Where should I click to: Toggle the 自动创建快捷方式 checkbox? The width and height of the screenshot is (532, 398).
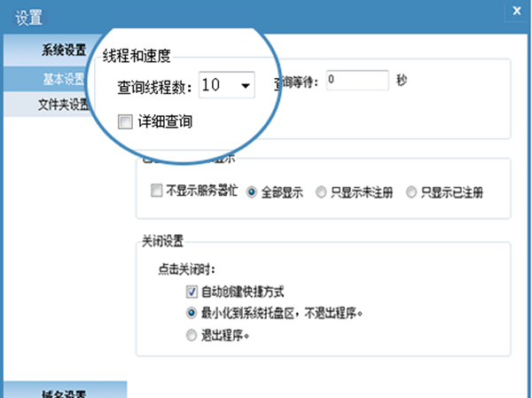[192, 292]
